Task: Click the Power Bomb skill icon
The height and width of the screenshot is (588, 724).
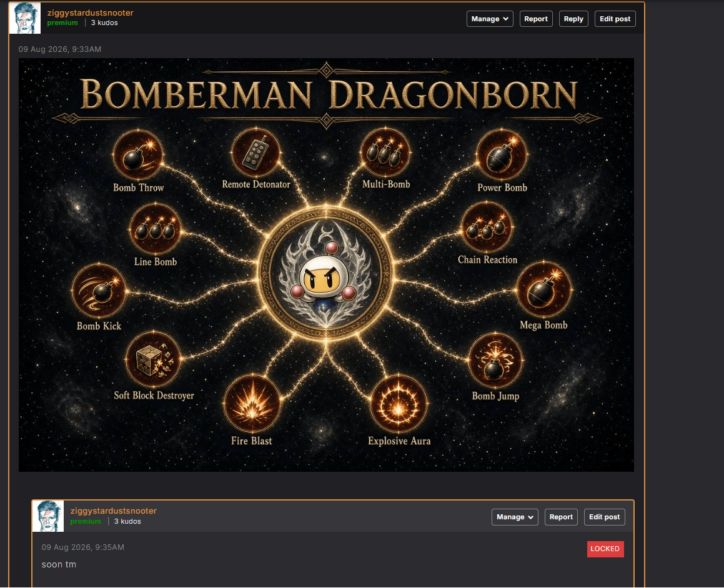Action: coord(502,155)
